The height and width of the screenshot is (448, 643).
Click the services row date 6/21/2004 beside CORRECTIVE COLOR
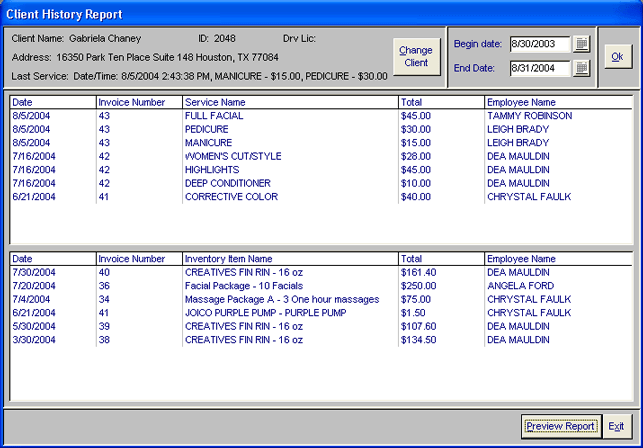pos(34,197)
